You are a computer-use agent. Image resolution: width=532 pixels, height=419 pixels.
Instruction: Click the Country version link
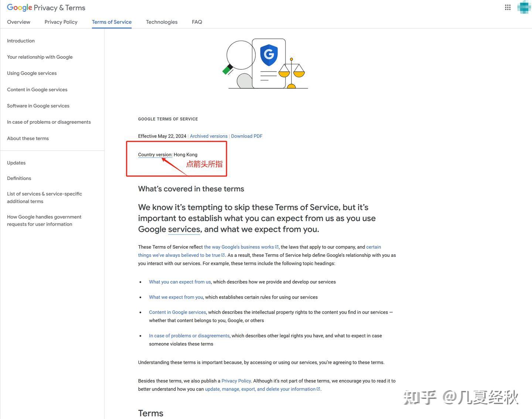[155, 154]
